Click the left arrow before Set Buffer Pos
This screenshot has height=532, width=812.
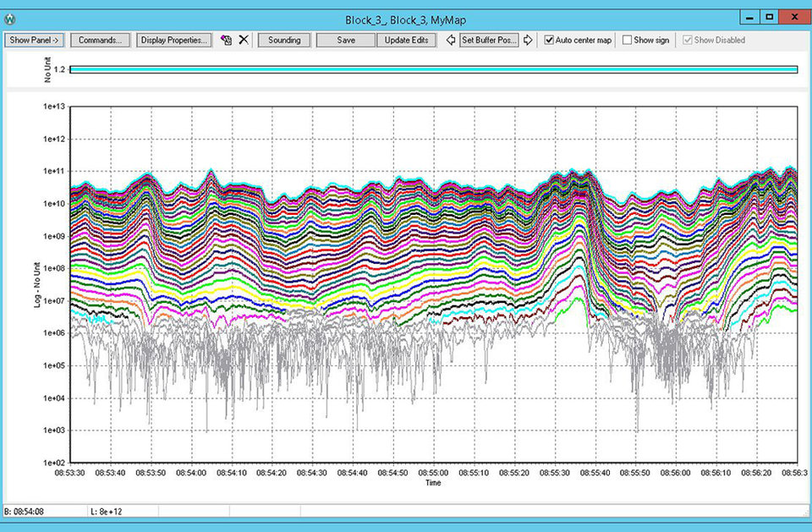click(451, 40)
